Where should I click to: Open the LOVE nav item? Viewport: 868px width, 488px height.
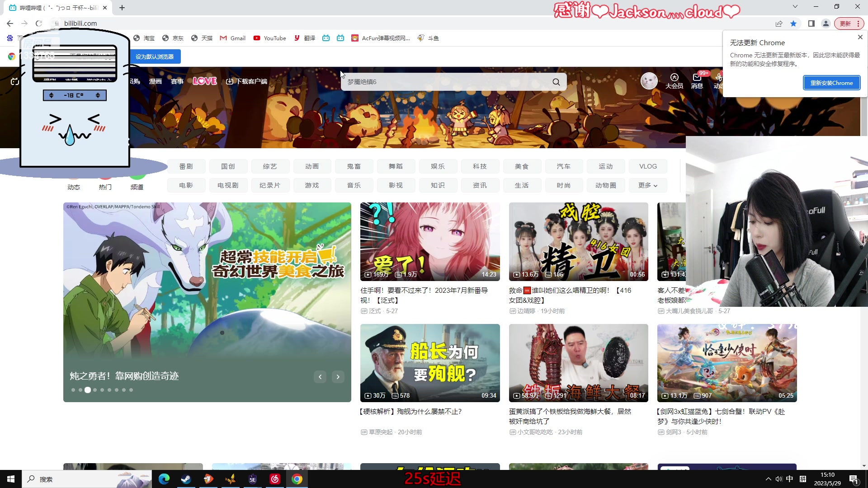205,81
